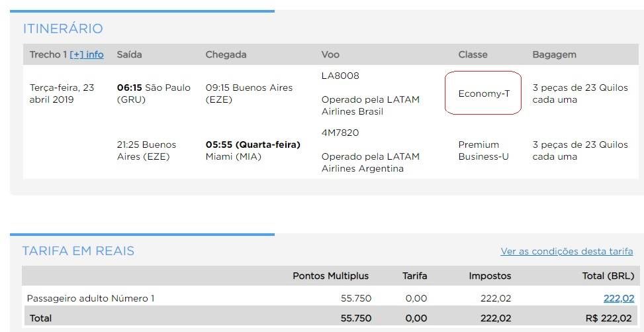644x332 pixels.
Task: Open Ver as condições desta tarifa link
Action: pyautogui.click(x=567, y=251)
